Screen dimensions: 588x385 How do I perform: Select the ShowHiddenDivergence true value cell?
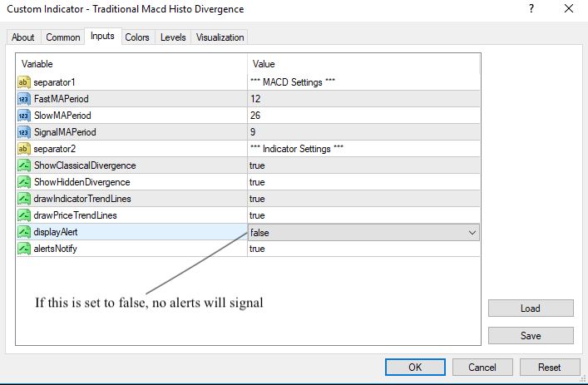(x=363, y=182)
